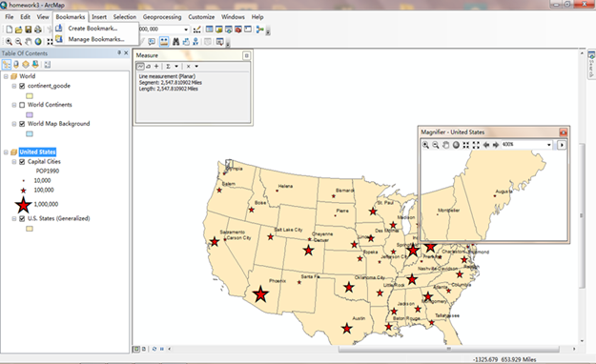Open the Table Of Contents window icon in the Standard toolbar

tap(209, 30)
